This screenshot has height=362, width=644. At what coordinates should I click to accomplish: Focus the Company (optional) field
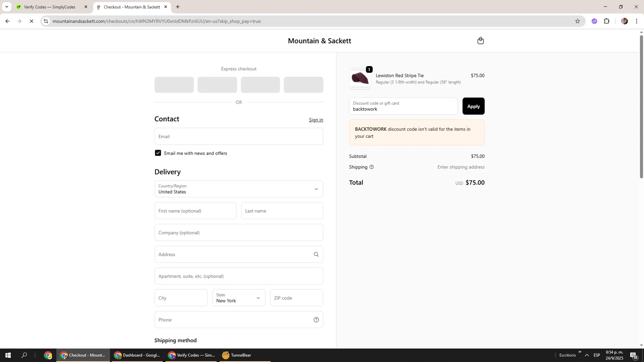coord(239,233)
